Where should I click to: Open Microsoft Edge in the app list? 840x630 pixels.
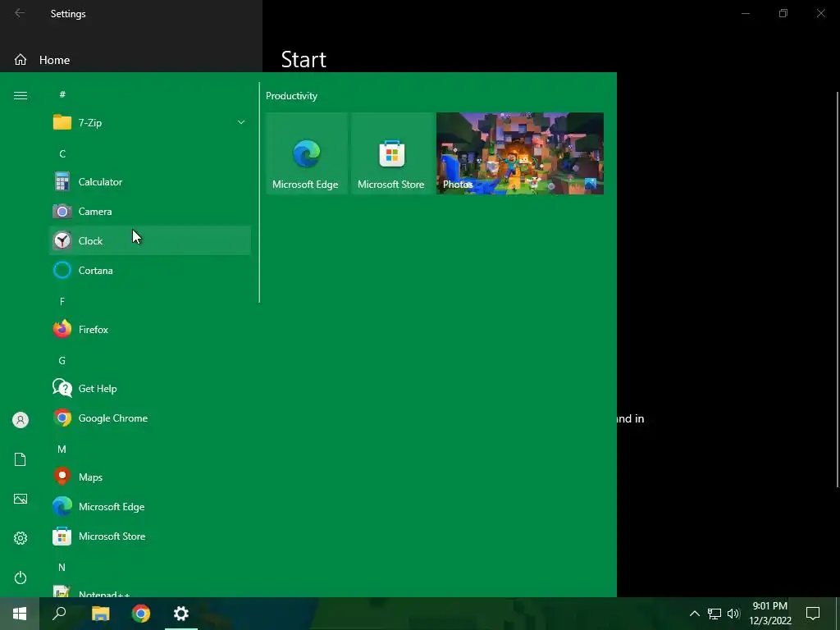[x=150, y=507]
